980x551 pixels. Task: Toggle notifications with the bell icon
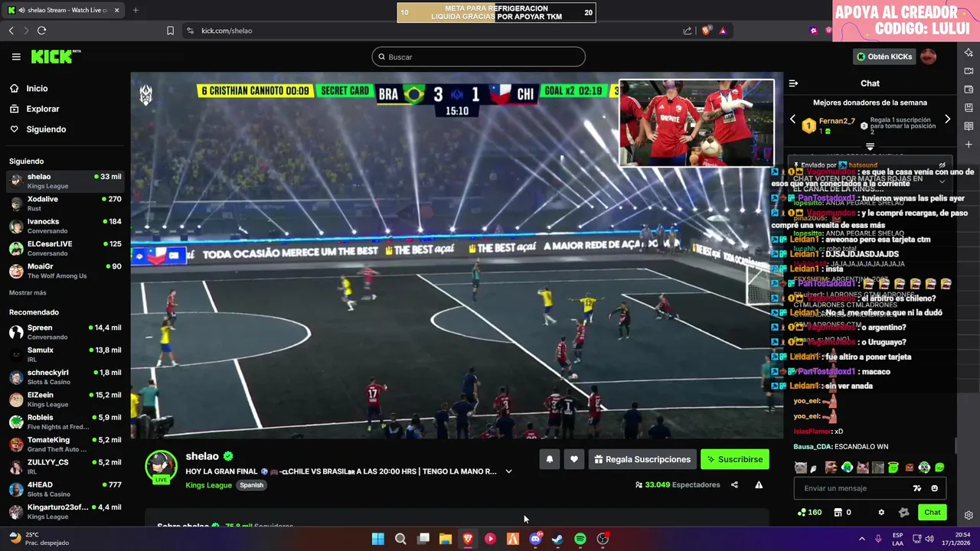click(x=549, y=459)
